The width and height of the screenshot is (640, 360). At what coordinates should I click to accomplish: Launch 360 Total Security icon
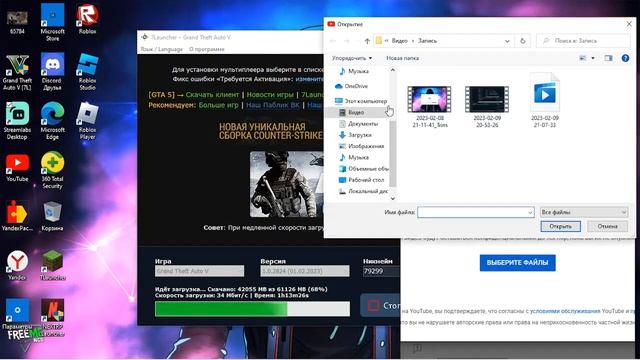[x=52, y=170]
